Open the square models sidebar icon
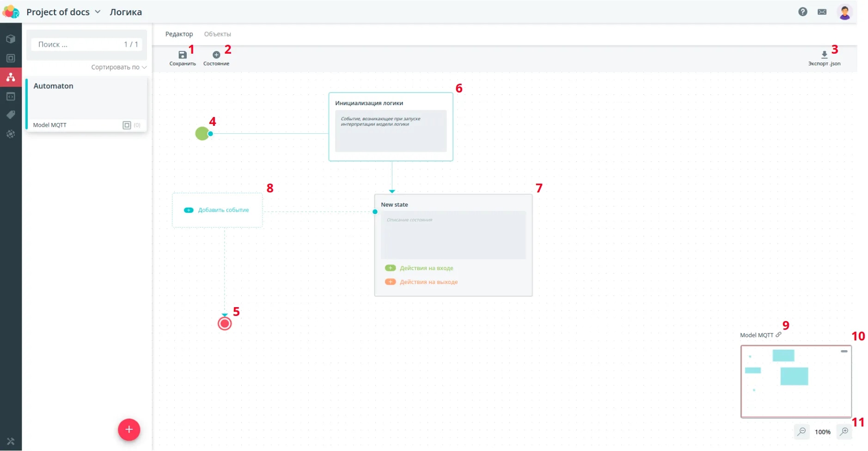Viewport: 868px width, 451px height. [11, 58]
